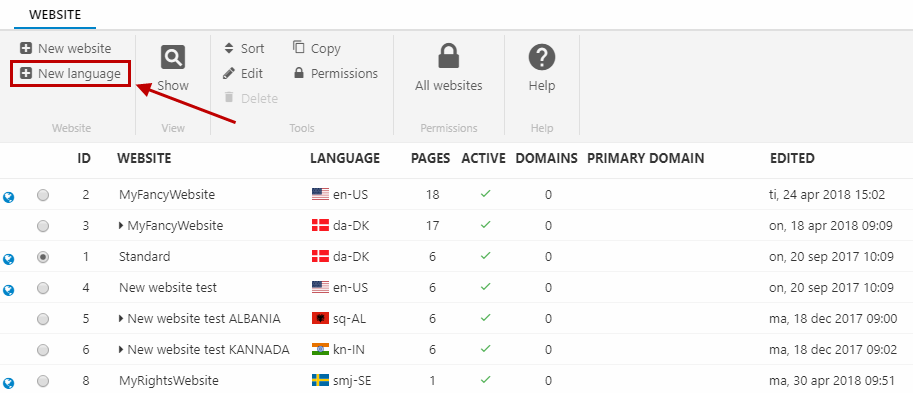Select radio button for MyFancyWebsite en-US
The image size is (913, 393).
(x=43, y=195)
